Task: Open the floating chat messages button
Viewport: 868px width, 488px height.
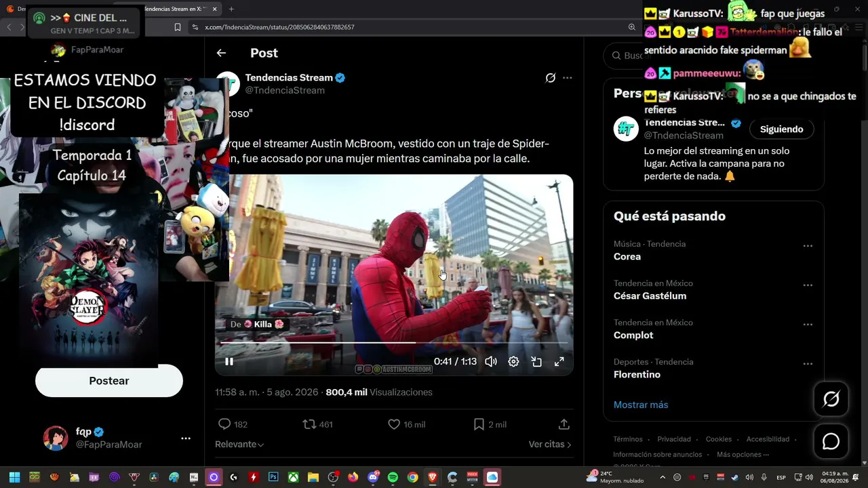Action: 831,441
